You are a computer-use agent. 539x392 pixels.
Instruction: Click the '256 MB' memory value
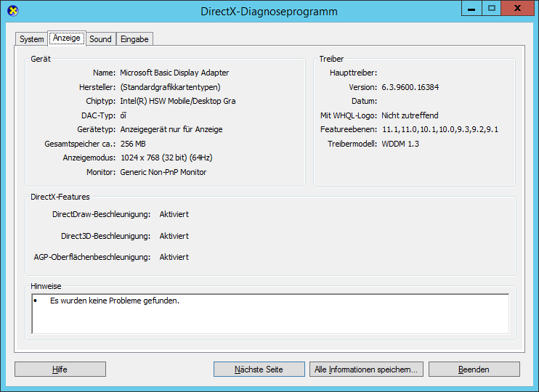pos(133,144)
